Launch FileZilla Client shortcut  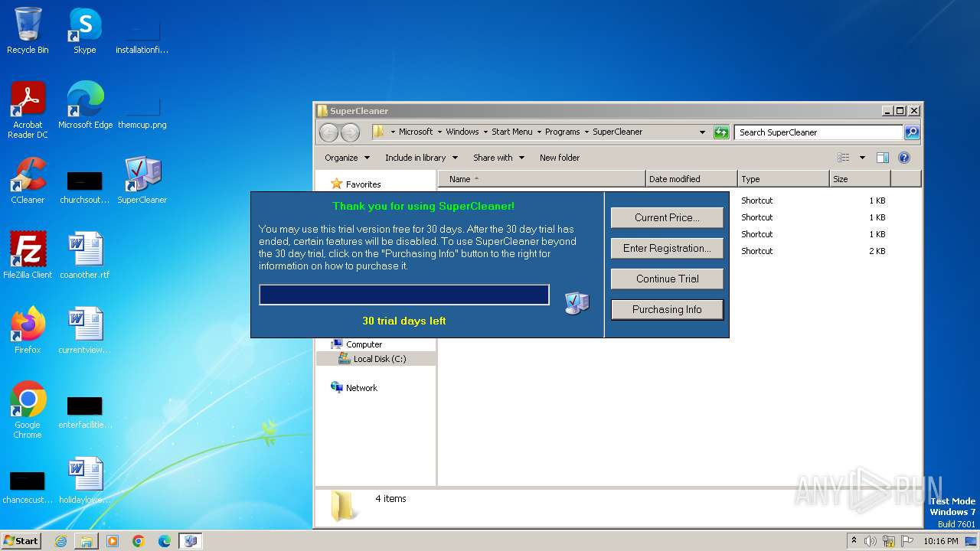click(x=28, y=255)
